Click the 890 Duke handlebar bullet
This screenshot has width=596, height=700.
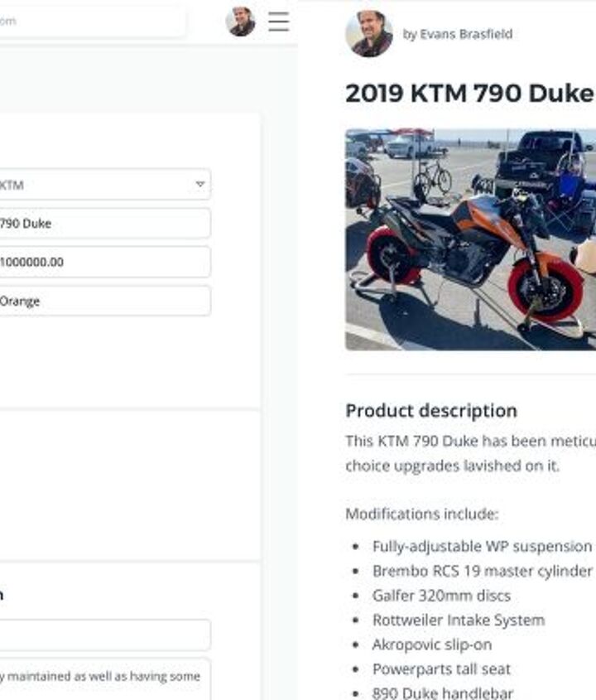[x=442, y=693]
